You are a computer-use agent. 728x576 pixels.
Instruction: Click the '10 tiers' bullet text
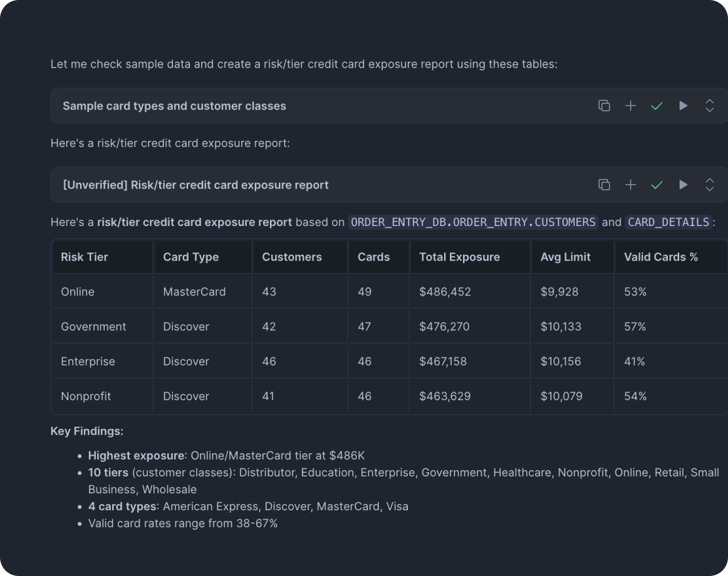(x=108, y=473)
